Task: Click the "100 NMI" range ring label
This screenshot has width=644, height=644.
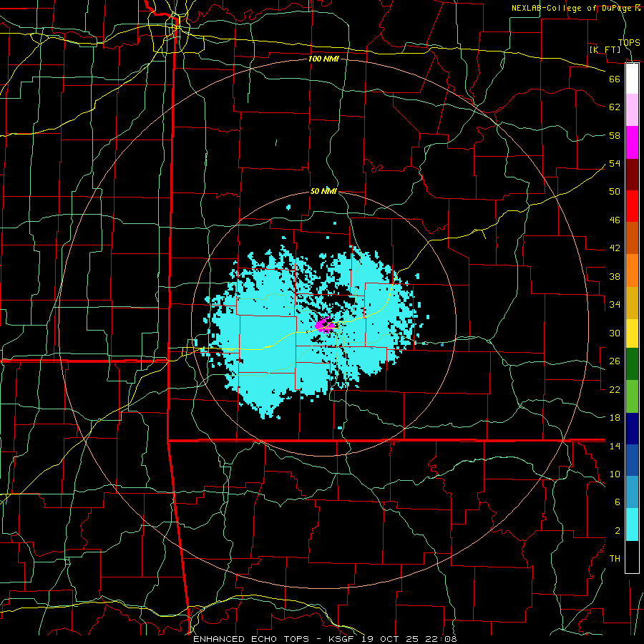Action: (323, 59)
